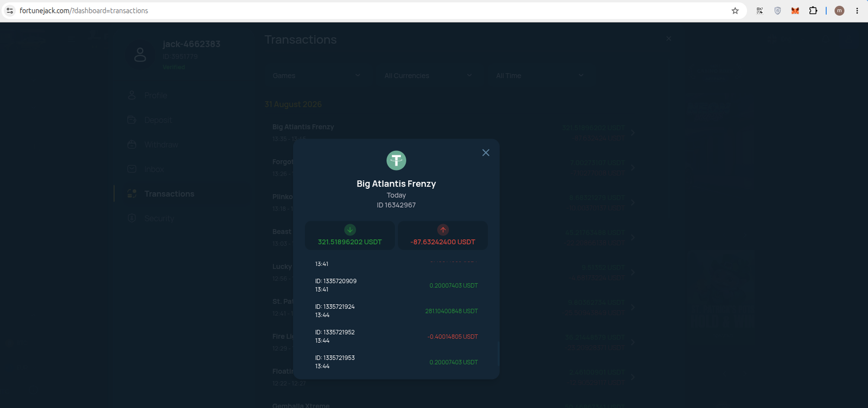The height and width of the screenshot is (408, 868).
Task: Expand the 7.00273107 USDT row chevron
Action: coord(633,168)
